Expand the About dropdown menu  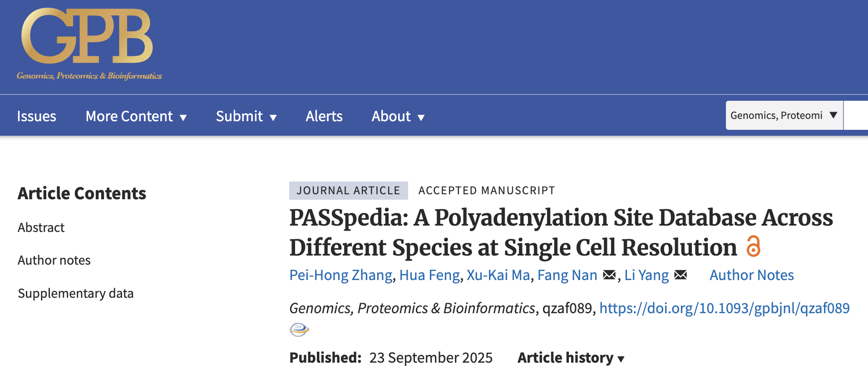click(x=398, y=116)
